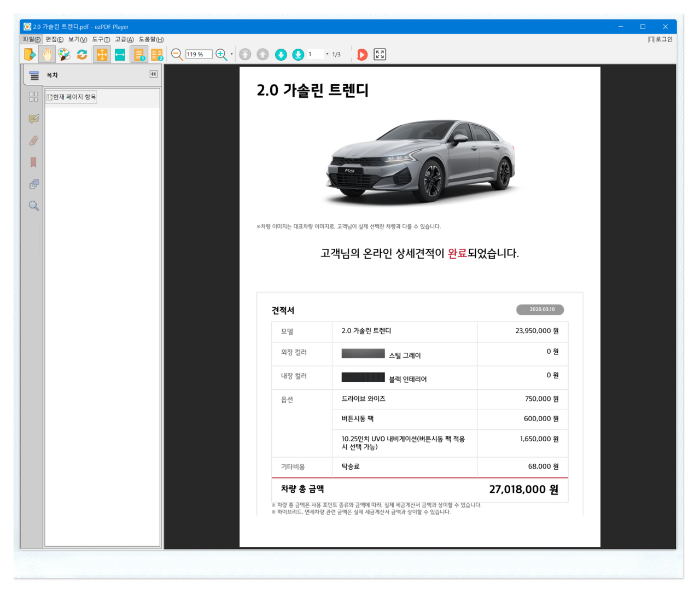Open file using the folder toolbar icon
The height and width of the screenshot is (595, 700).
tap(30, 54)
